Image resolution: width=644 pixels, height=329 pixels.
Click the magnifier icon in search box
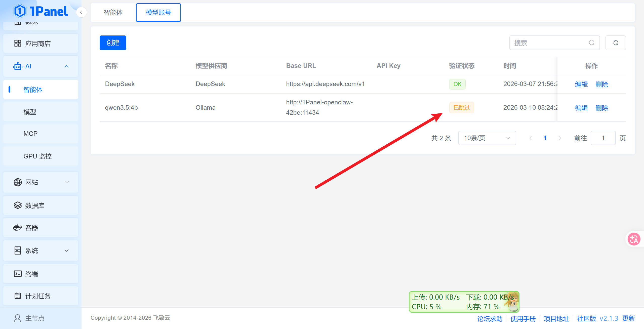[592, 43]
